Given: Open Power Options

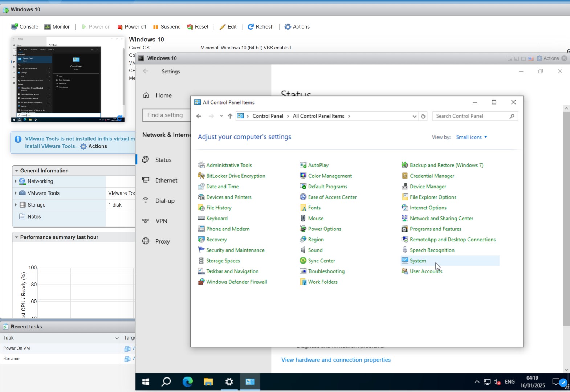Looking at the screenshot, I should pyautogui.click(x=321, y=229).
